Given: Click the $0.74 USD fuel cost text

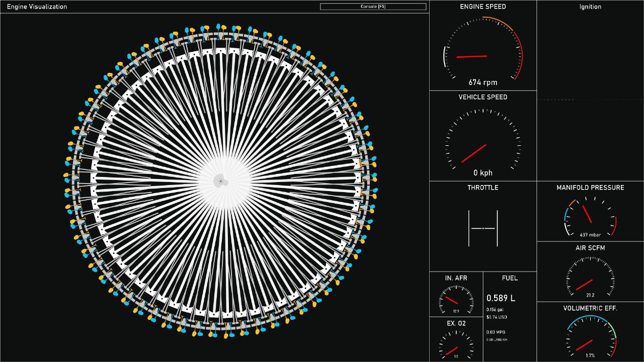Looking at the screenshot, I should click(497, 317).
